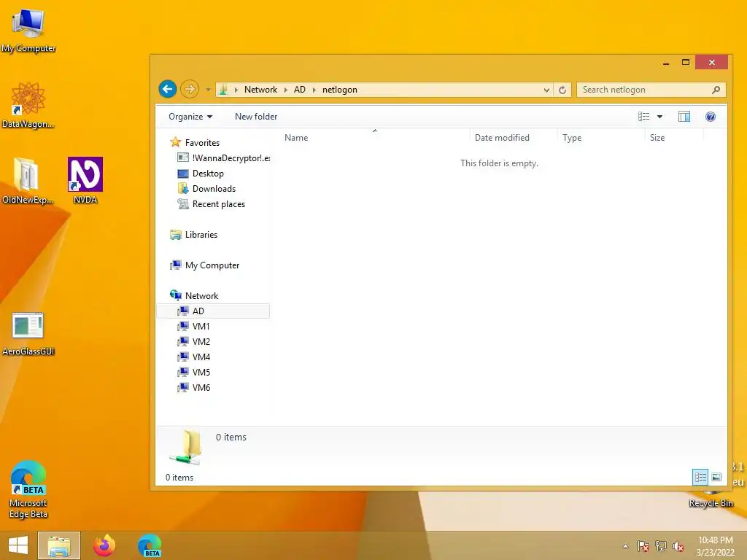Select VM6 in Network tree

tap(201, 388)
